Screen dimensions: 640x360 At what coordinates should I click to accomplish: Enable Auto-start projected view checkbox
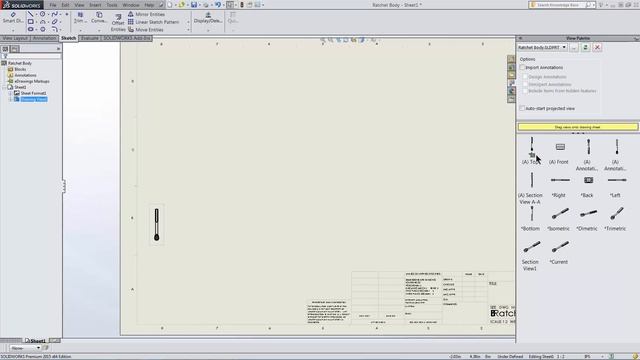pos(522,108)
